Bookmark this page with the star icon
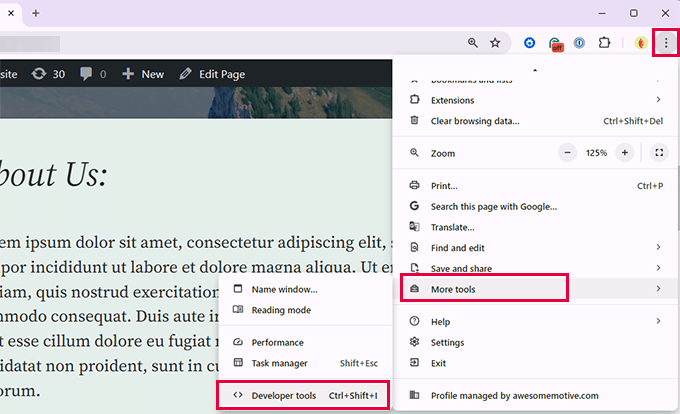Viewport: 680px width, 414px height. (x=495, y=43)
